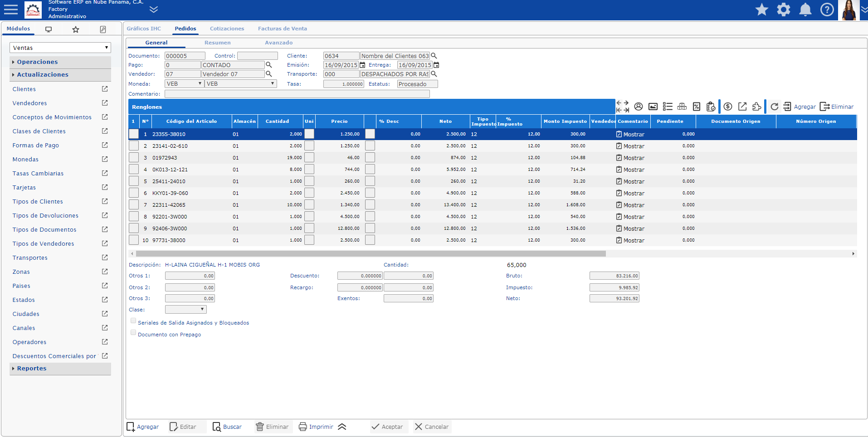The height and width of the screenshot is (437, 868).
Task: Open the monitor icon sidebar tab
Action: click(x=49, y=29)
